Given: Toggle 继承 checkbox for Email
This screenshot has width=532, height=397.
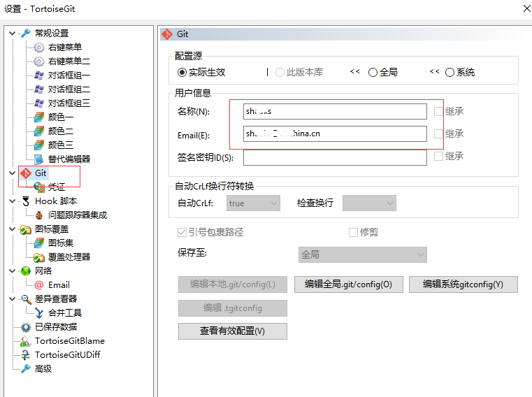Looking at the screenshot, I should point(439,133).
